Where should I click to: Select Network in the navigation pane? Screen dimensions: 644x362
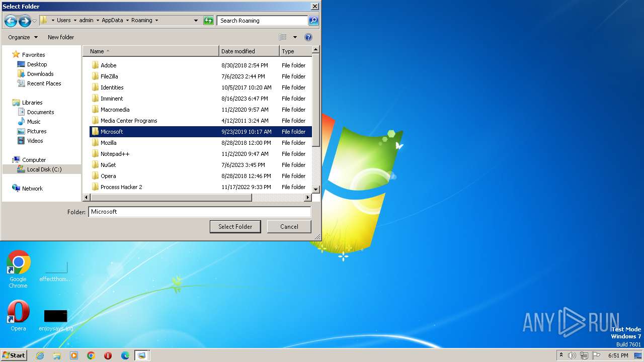coord(32,189)
